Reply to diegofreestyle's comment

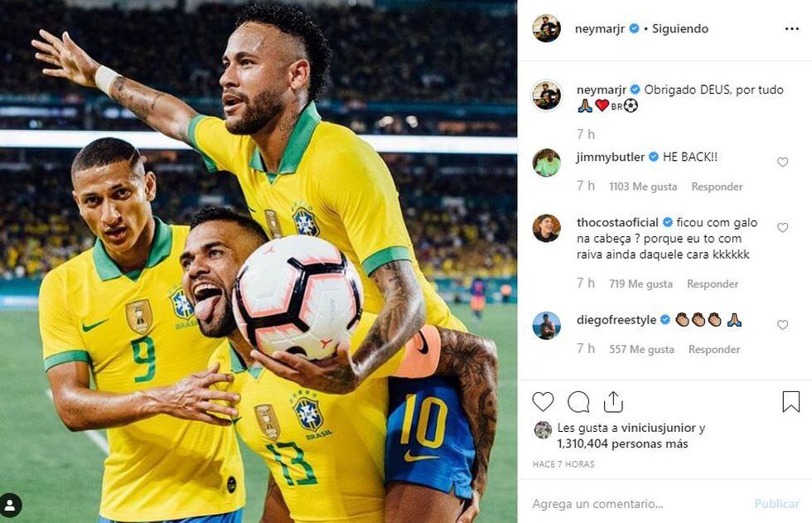point(714,350)
